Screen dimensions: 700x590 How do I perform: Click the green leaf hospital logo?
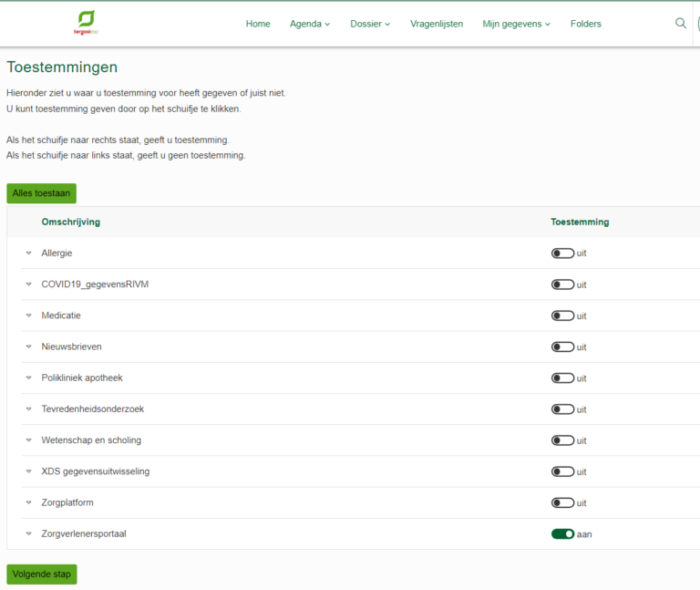[86, 22]
